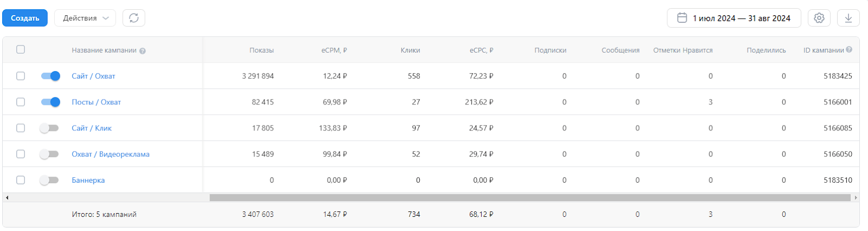
Task: Disable the Сайт / Охват campaign toggle
Action: (50, 76)
